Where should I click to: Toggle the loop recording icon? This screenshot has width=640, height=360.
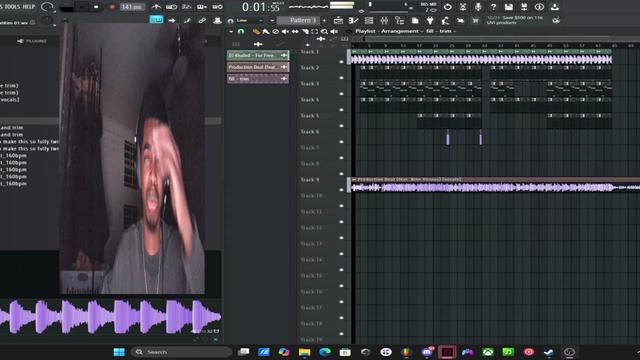tap(218, 7)
